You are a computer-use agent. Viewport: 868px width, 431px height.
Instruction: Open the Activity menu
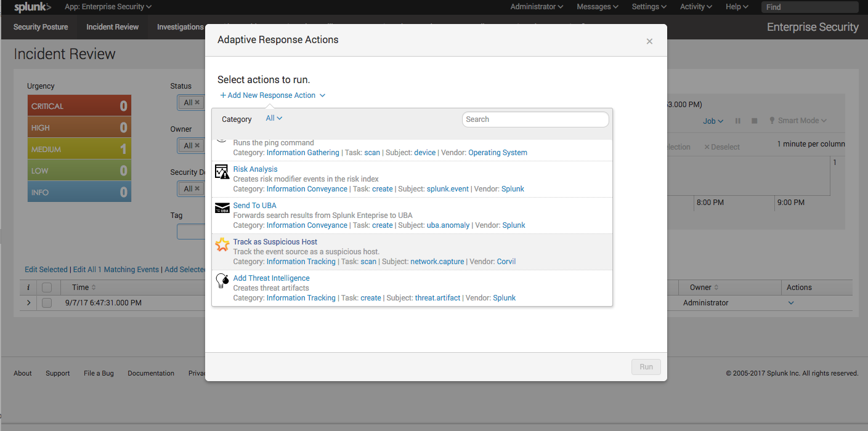(696, 7)
